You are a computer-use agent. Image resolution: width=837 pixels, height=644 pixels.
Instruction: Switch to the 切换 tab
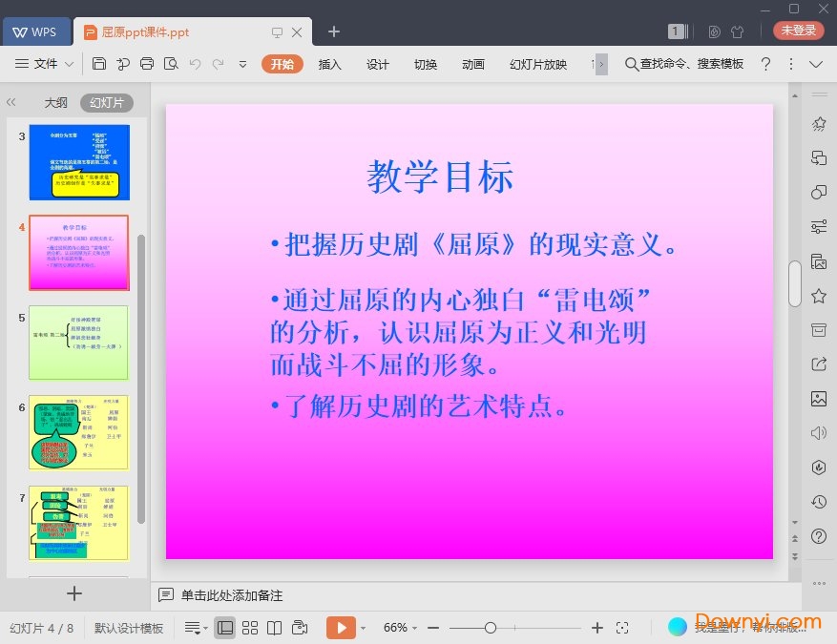coord(426,65)
